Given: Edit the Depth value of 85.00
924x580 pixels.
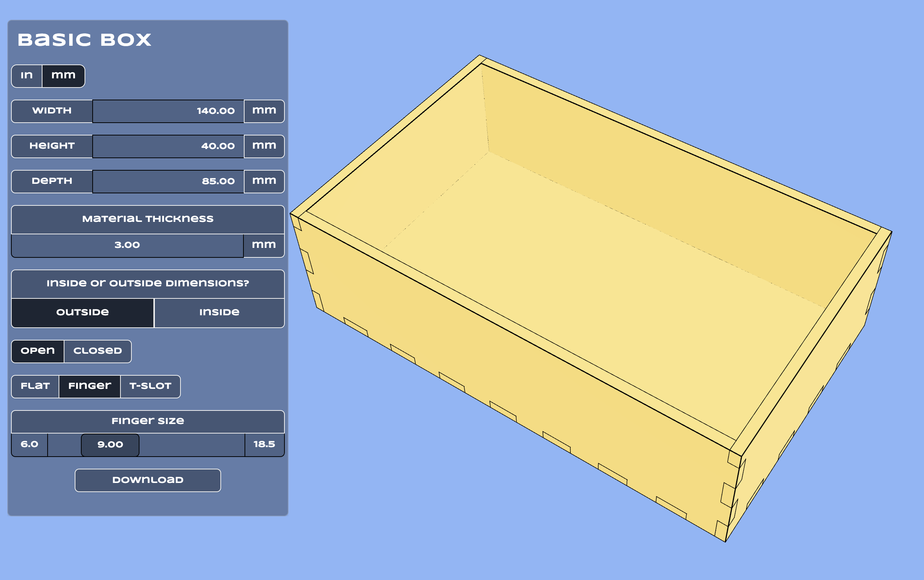Looking at the screenshot, I should pos(168,182).
